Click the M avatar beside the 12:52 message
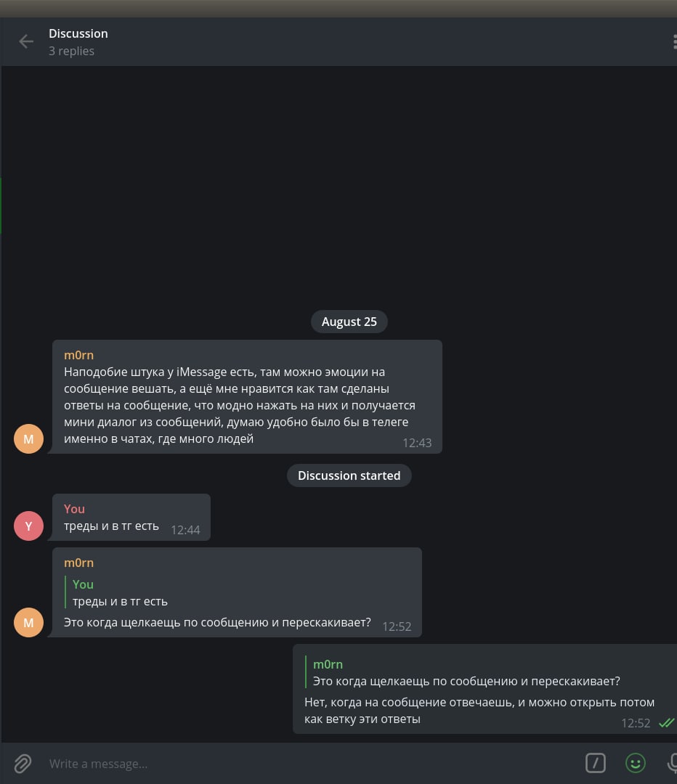 [28, 623]
